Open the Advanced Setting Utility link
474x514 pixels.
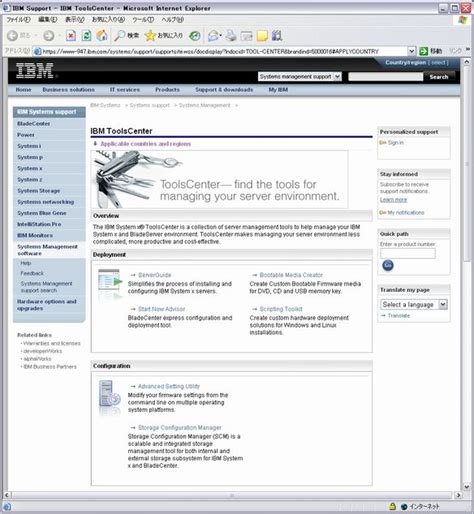tap(169, 386)
